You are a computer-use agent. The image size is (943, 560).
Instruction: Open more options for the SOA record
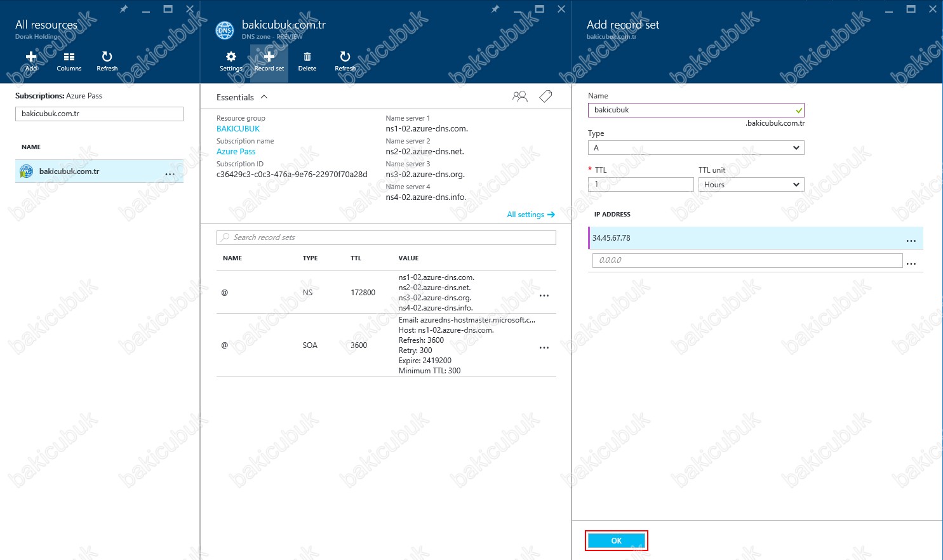coord(544,347)
